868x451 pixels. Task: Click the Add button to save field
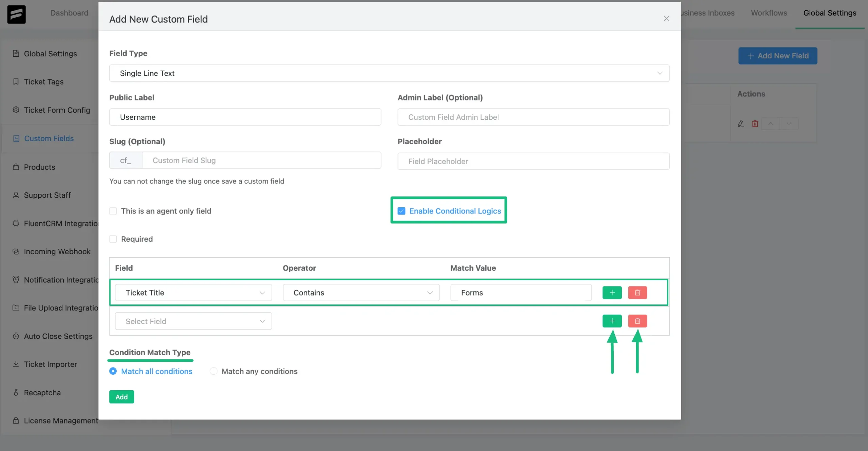tap(121, 396)
